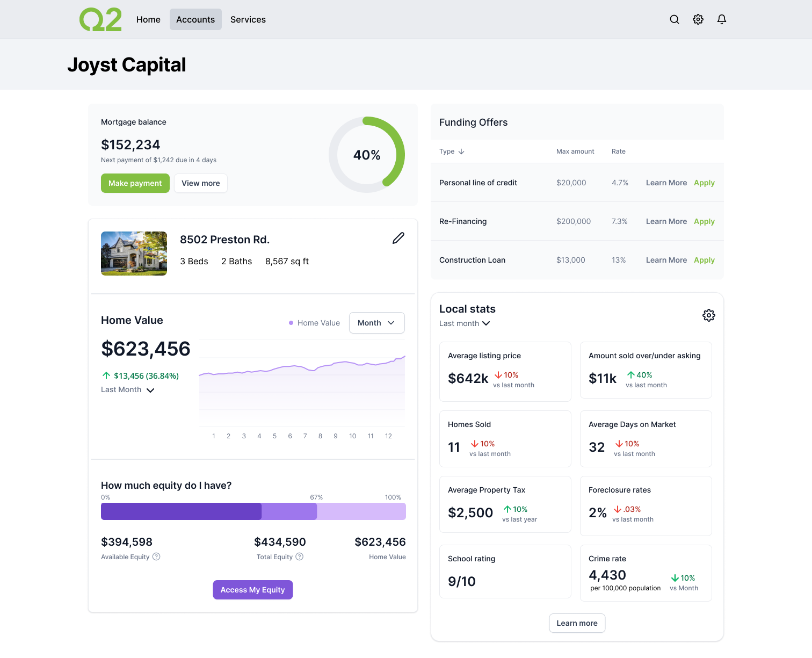Go to Home tab

pyautogui.click(x=148, y=19)
